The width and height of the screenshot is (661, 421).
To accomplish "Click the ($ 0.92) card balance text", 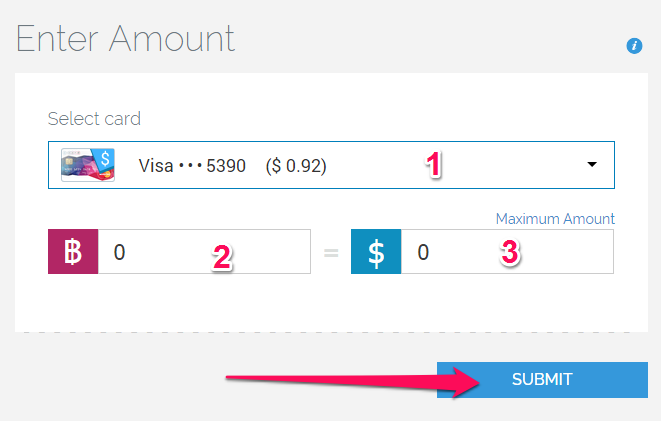I will [x=296, y=166].
